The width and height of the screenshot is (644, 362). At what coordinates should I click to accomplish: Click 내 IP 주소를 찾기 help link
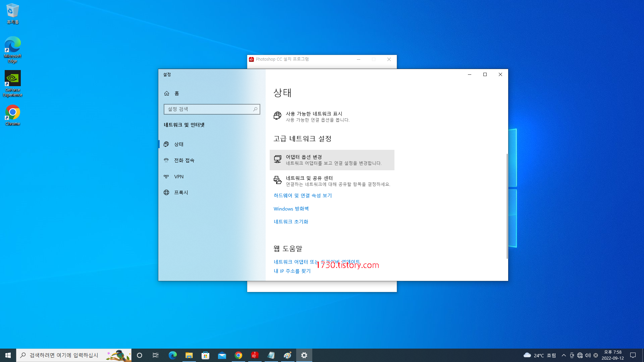coord(292,271)
